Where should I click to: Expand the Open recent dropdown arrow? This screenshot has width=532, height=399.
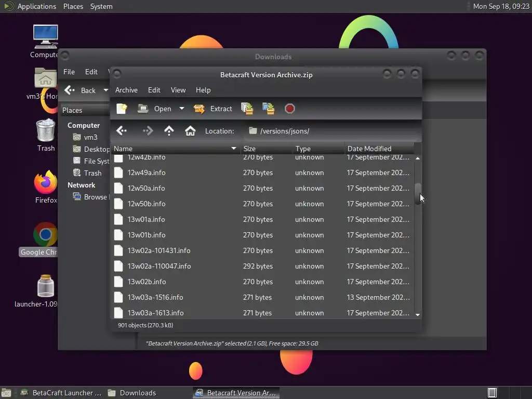(x=182, y=109)
